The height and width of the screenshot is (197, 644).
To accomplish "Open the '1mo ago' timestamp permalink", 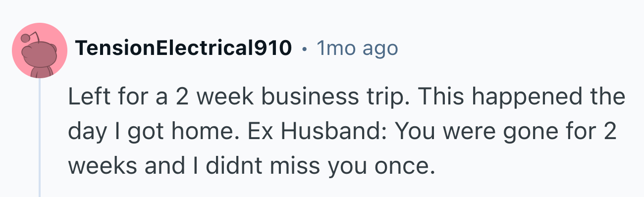I will point(357,48).
